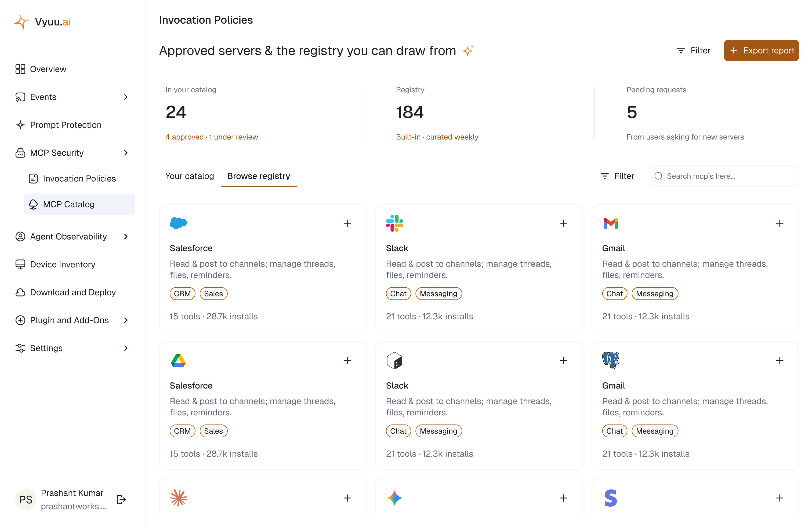This screenshot has height=527, width=812.
Task: Click the Sales tag on first Salesforce card
Action: (213, 294)
